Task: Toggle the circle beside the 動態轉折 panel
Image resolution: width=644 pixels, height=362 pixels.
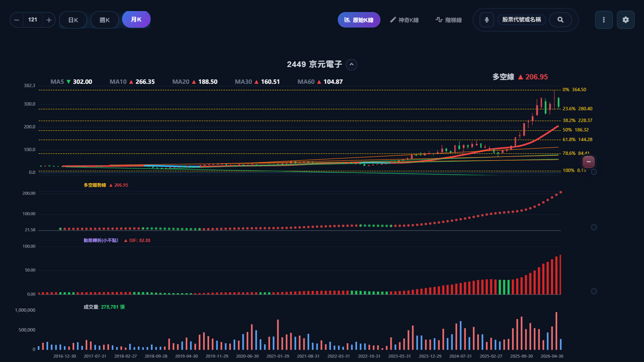Action: click(x=594, y=291)
